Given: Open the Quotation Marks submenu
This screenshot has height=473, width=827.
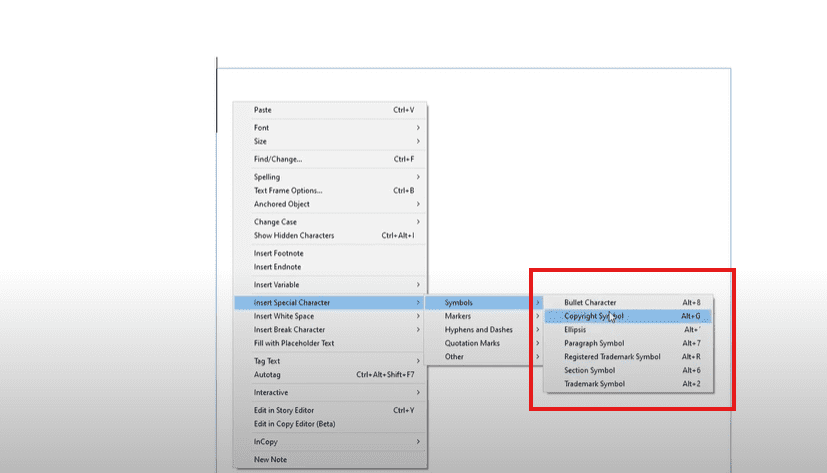Looking at the screenshot, I should tap(472, 343).
